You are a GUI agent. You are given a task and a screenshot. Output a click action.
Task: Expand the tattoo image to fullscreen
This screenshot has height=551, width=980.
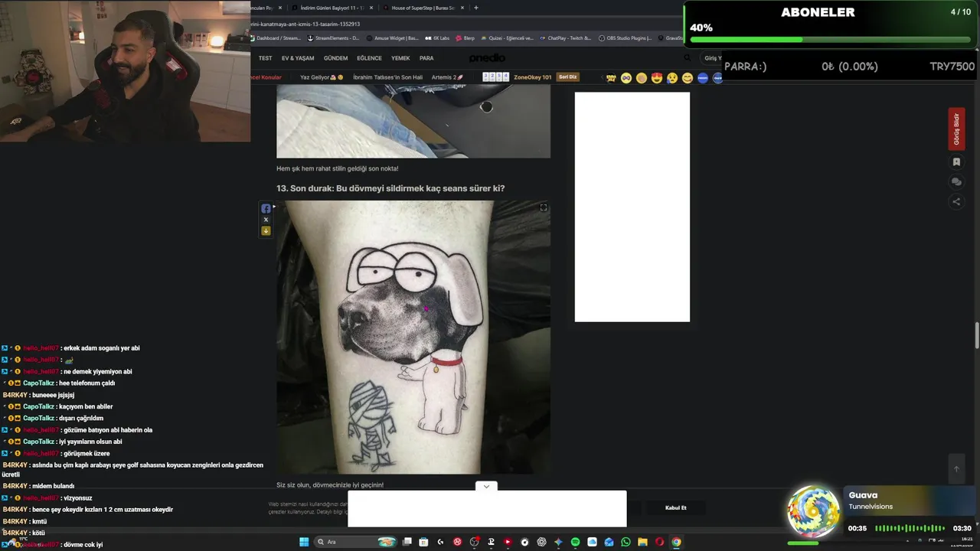coord(543,207)
